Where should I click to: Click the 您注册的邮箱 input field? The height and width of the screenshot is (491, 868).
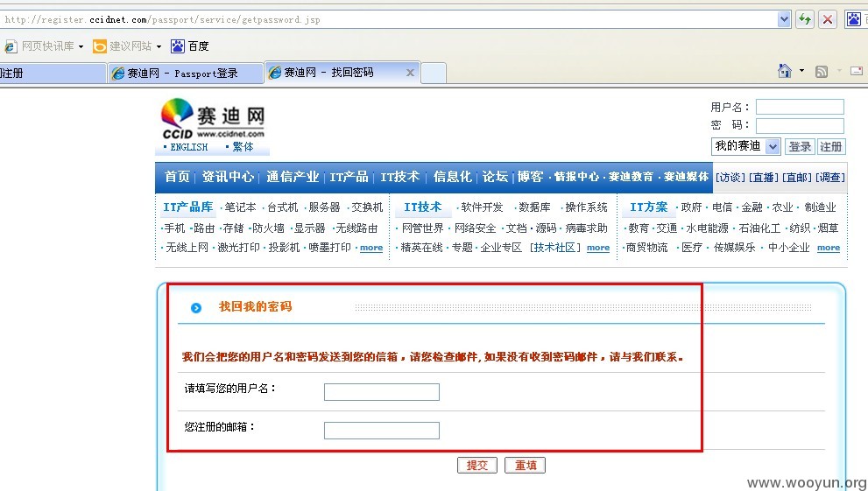pyautogui.click(x=381, y=431)
